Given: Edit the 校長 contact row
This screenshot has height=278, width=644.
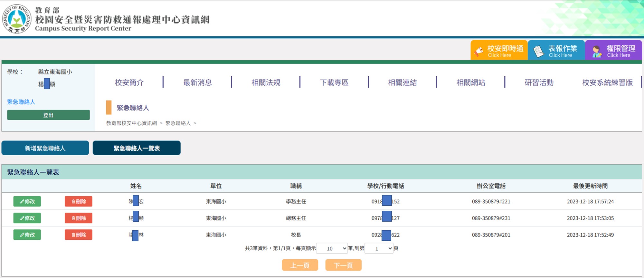Looking at the screenshot, I should 27,235.
